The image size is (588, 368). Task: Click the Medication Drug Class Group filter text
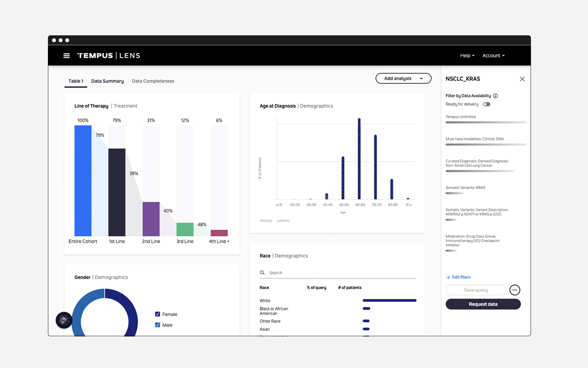(x=472, y=241)
